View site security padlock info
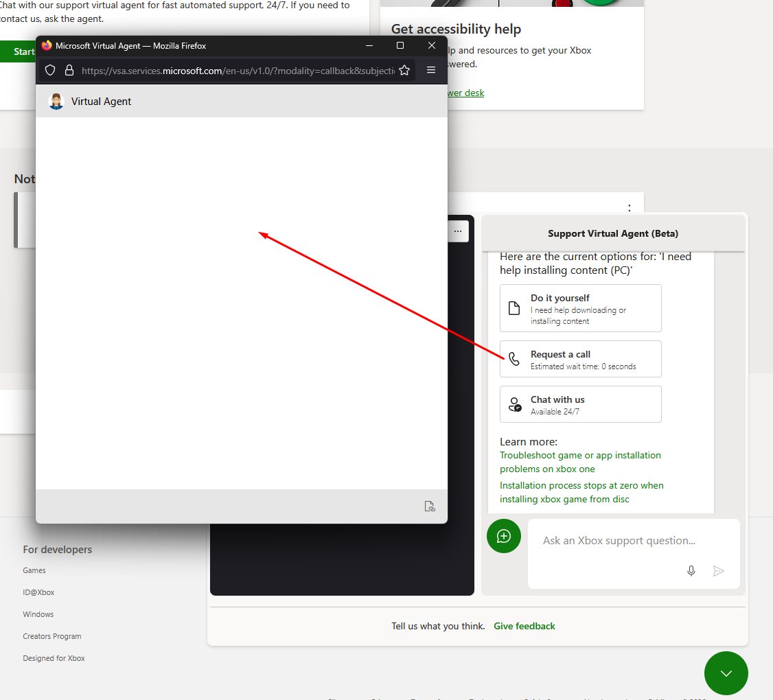Screen dimensions: 773x700 point(69,71)
